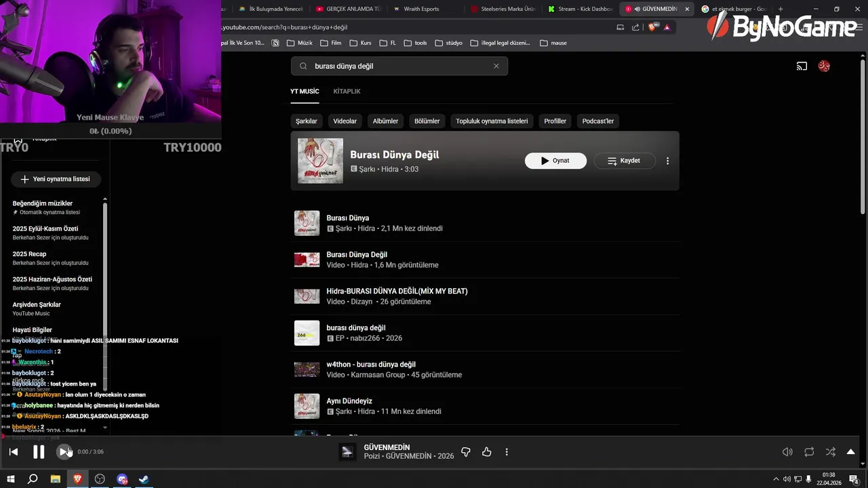Switch to 'et ekmek burger' Google tab
This screenshot has width=868, height=488.
(x=735, y=9)
